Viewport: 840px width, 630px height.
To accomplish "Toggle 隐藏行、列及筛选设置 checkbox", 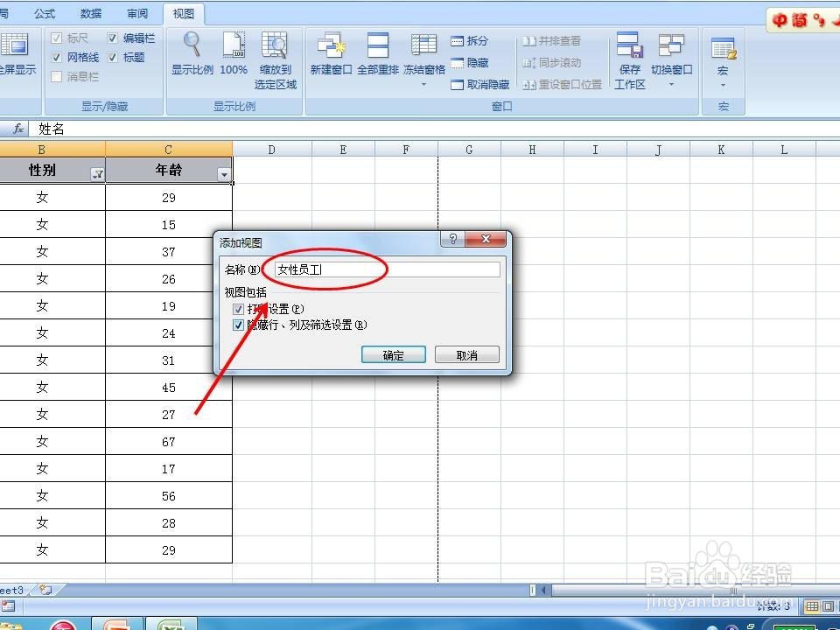I will click(x=238, y=325).
